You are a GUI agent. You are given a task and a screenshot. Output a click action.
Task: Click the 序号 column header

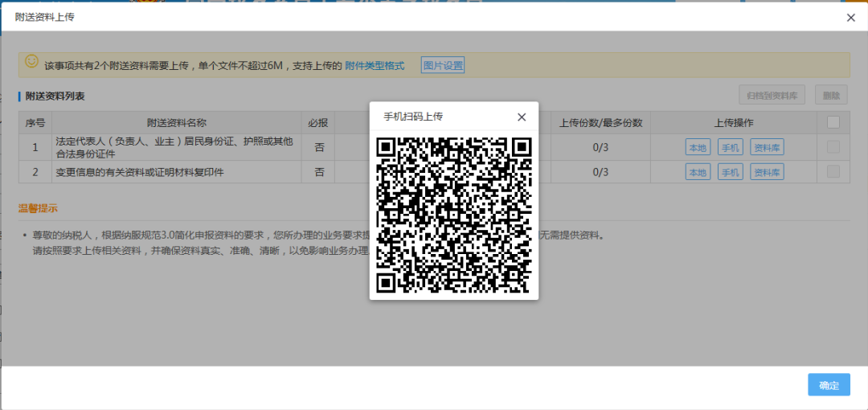tap(35, 122)
